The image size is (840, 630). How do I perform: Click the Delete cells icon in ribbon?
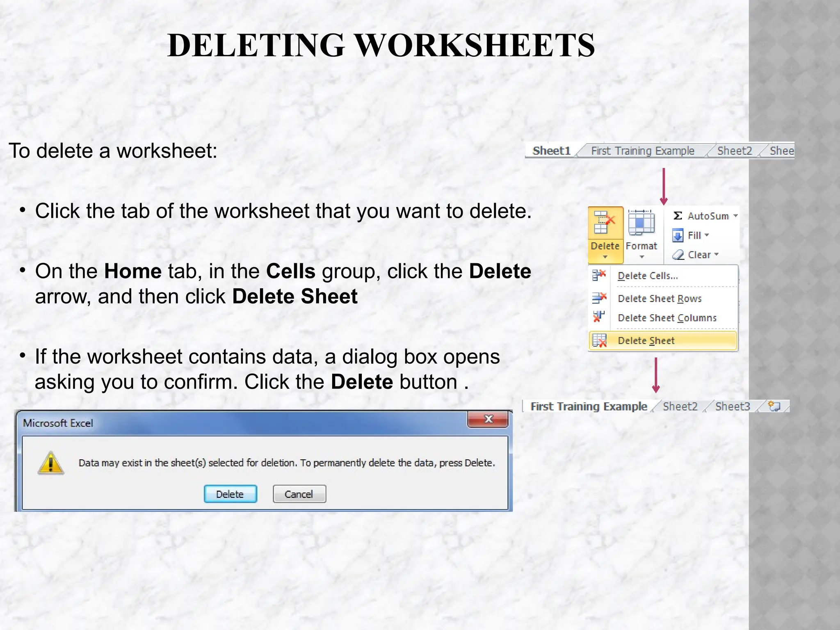pos(605,222)
